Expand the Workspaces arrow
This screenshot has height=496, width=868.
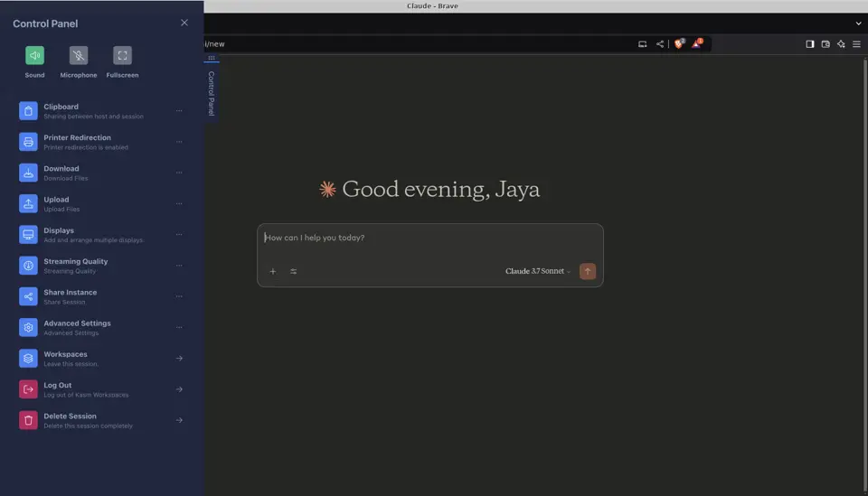click(179, 359)
